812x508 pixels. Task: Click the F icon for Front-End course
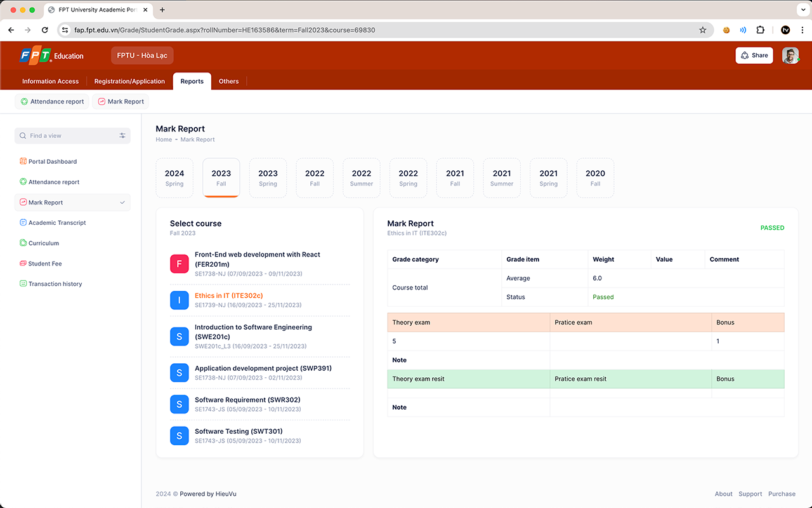(180, 264)
